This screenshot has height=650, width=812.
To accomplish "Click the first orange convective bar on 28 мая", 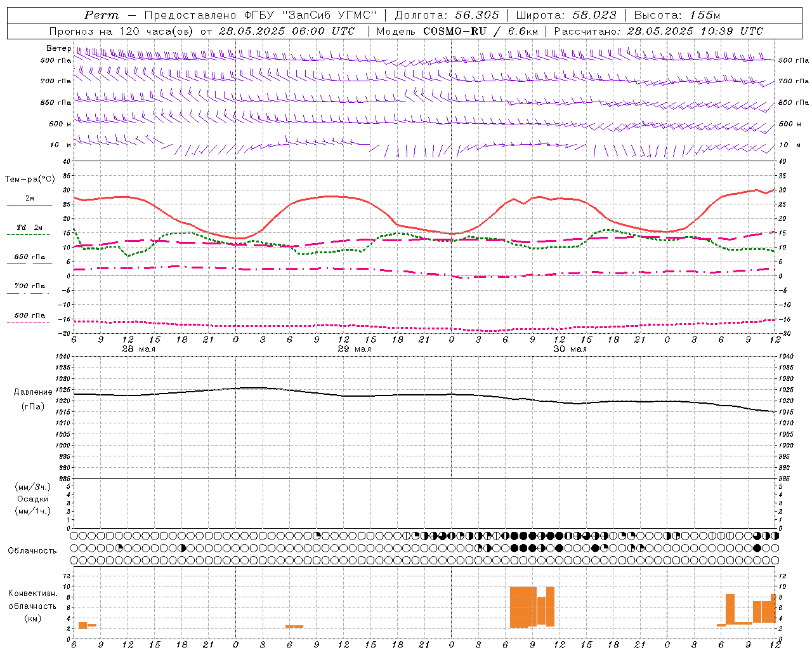I will tap(82, 625).
